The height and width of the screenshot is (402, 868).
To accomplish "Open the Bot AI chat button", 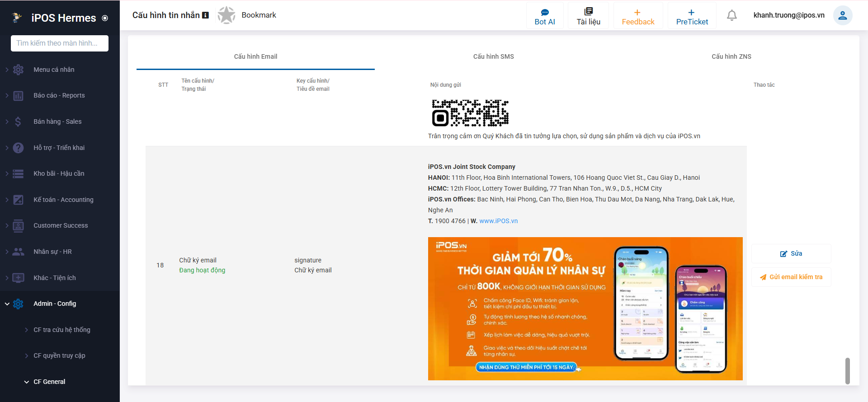I will tap(545, 16).
